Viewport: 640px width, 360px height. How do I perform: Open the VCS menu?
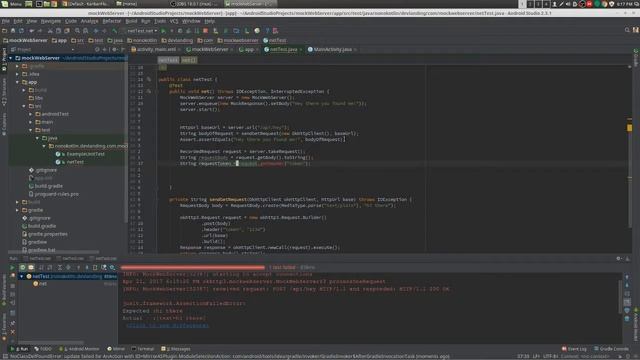[x=174, y=21]
